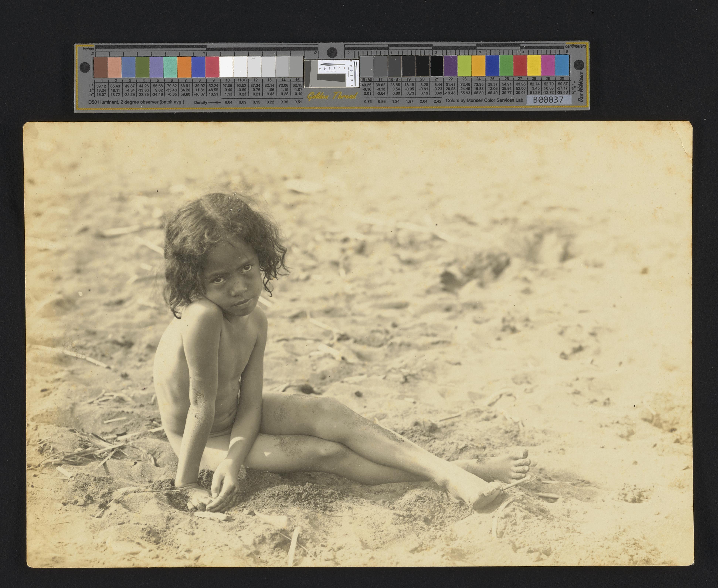The image size is (718, 588).
Task: Click the olive green patch number 4
Action: (142, 67)
